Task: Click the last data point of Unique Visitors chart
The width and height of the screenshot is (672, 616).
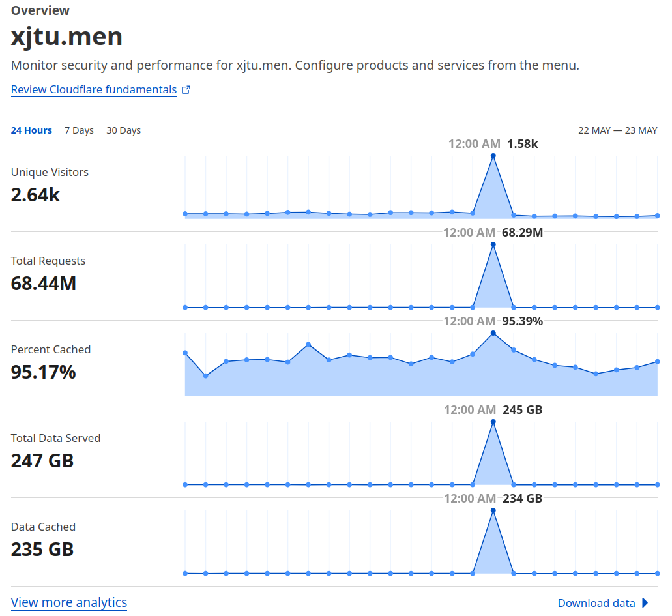Action: pyautogui.click(x=658, y=216)
